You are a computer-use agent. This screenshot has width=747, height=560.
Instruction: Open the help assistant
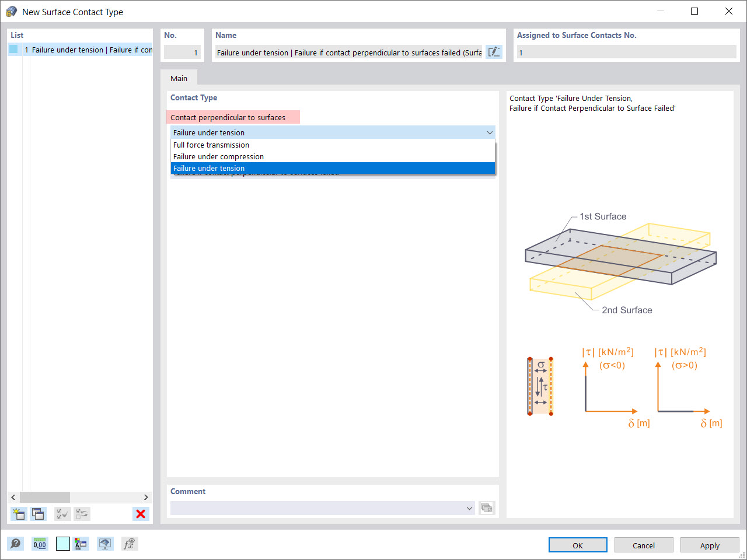tap(16, 543)
